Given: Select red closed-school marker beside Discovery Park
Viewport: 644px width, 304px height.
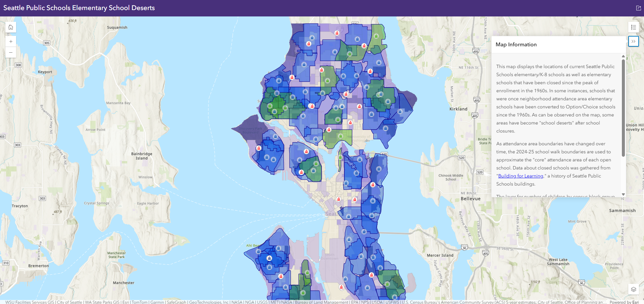Looking at the screenshot, I should pyautogui.click(x=259, y=148).
